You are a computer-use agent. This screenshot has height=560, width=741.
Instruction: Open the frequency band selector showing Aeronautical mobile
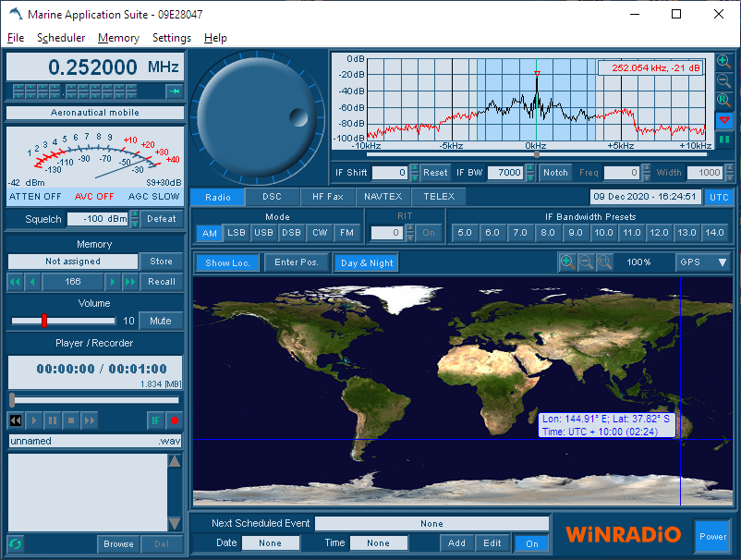tap(94, 112)
